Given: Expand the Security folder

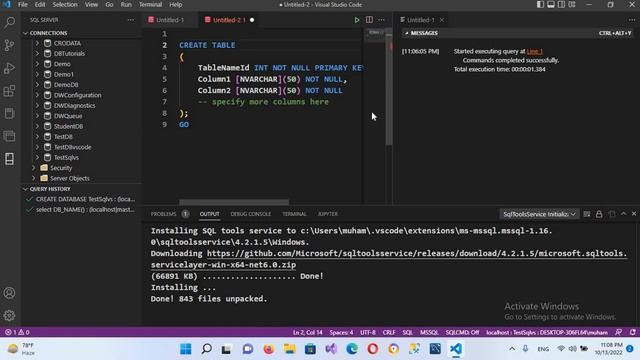Looking at the screenshot, I should pos(33,168).
